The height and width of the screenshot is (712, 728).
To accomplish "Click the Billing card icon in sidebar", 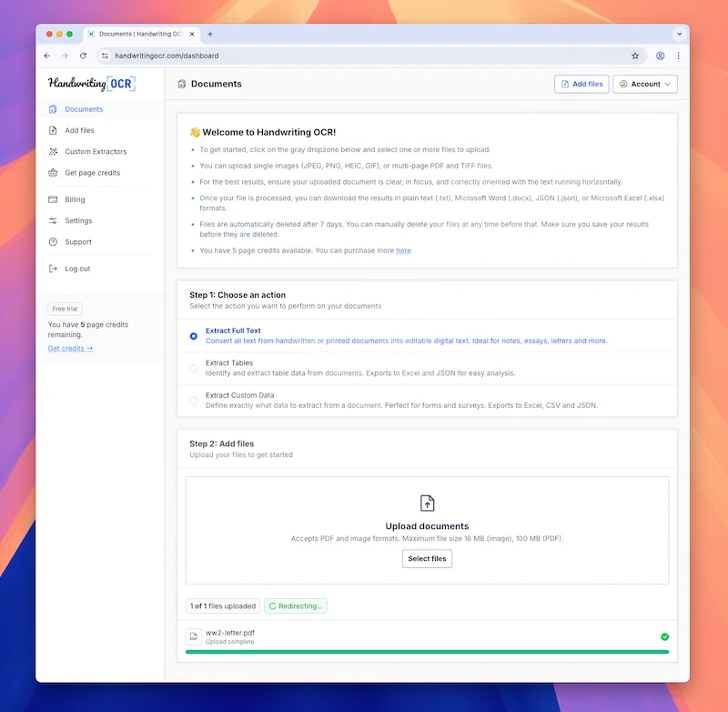I will 54,199.
